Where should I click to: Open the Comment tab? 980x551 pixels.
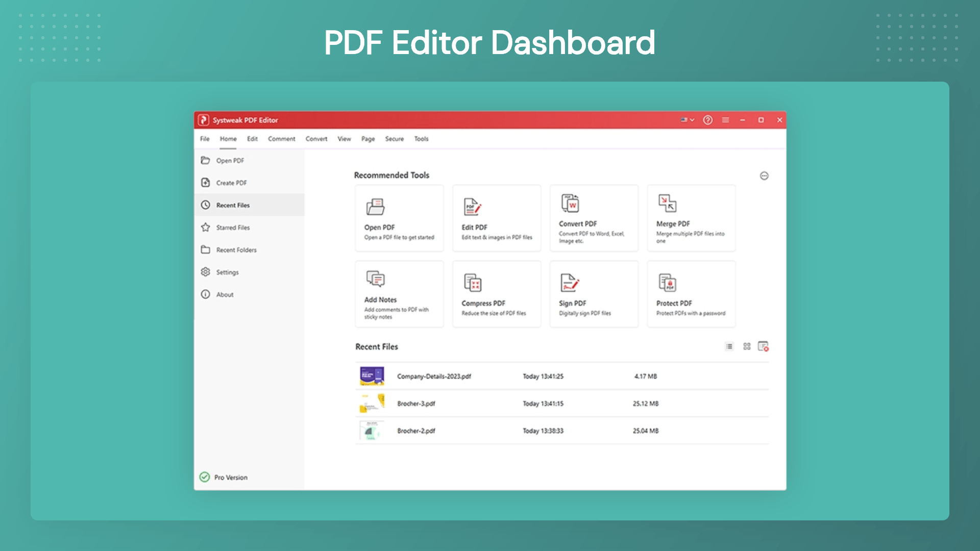click(281, 139)
